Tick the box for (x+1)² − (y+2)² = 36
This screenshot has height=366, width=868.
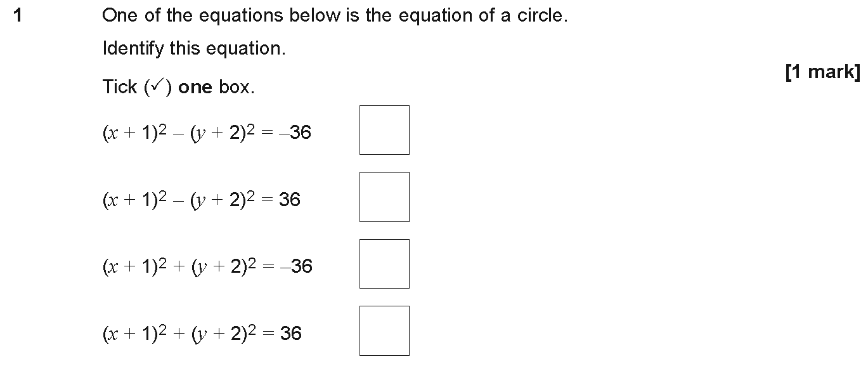coord(384,197)
